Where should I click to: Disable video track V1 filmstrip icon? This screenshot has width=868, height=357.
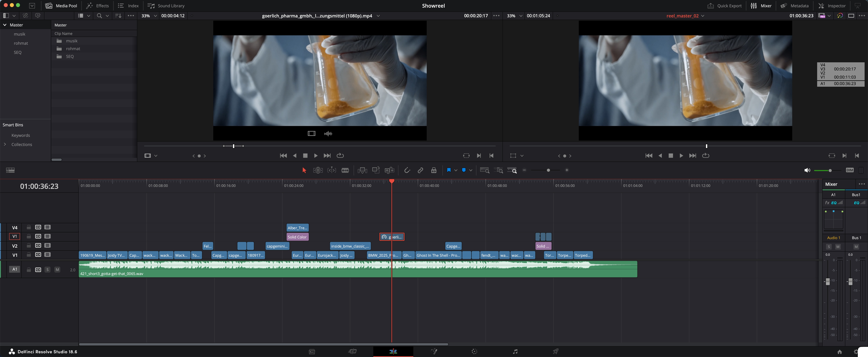47,255
